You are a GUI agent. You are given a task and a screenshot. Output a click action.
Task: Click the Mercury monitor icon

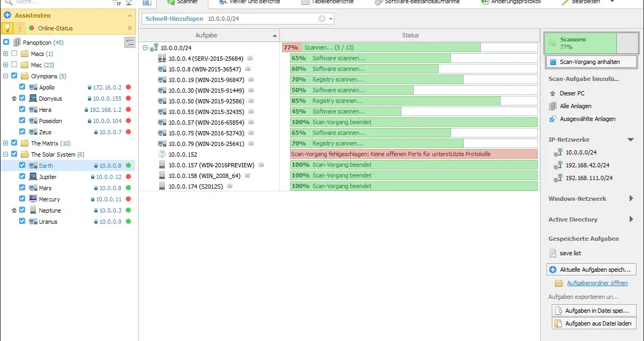coord(33,199)
